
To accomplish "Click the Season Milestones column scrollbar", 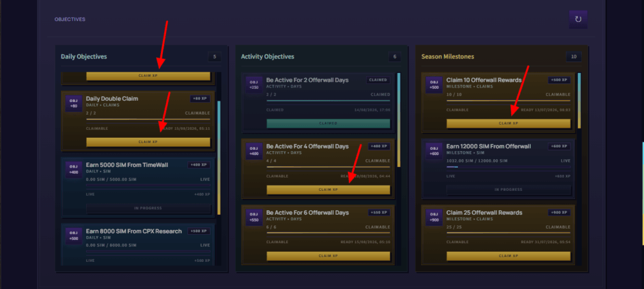I will pos(579,101).
